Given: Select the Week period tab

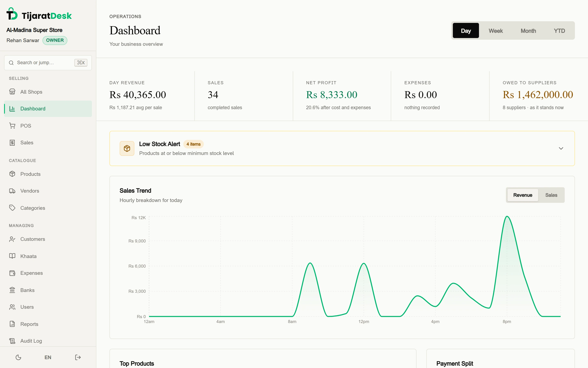Looking at the screenshot, I should pos(496,31).
